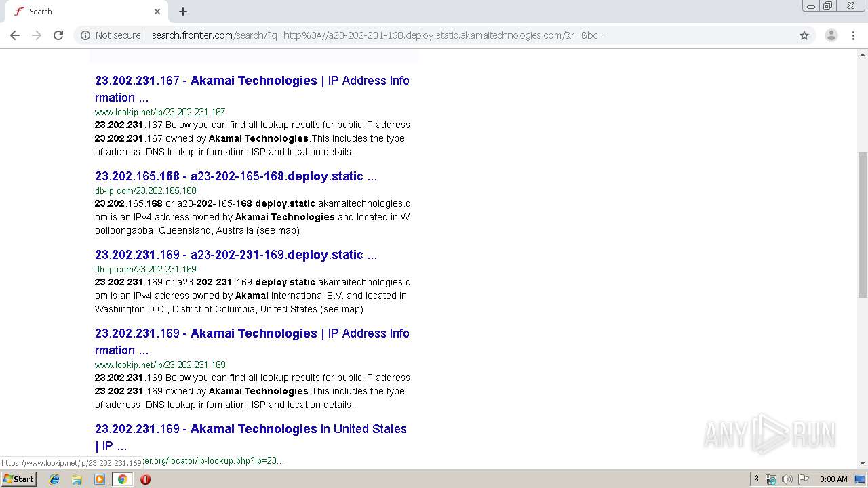This screenshot has width=868, height=488.
Task: Open 23.202.231.169 a23-202-231-169.deploy.static result
Action: point(236,255)
